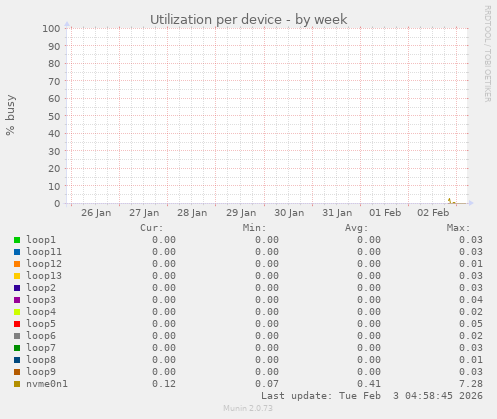
Task: Select the loop6 device label
Action: (41, 336)
